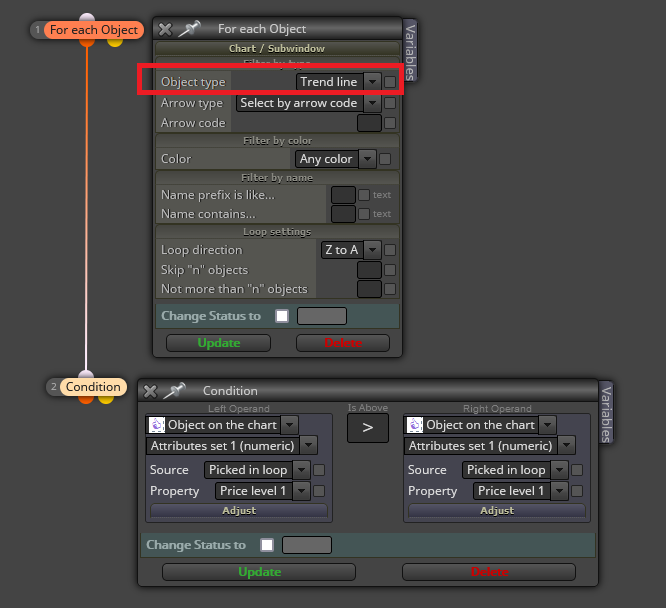Screen dimensions: 666x608
Task: Open Left Operand Property dropdown
Action: 263,491
